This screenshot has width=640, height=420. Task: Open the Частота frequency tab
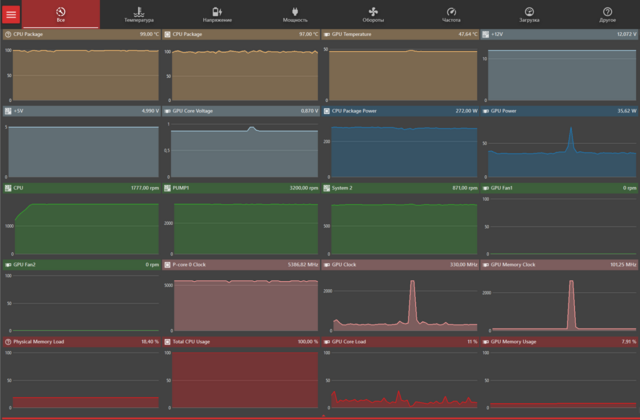click(x=451, y=14)
